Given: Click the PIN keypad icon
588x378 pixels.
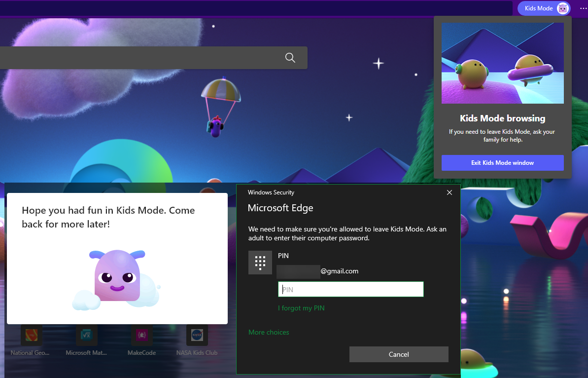Looking at the screenshot, I should point(260,263).
